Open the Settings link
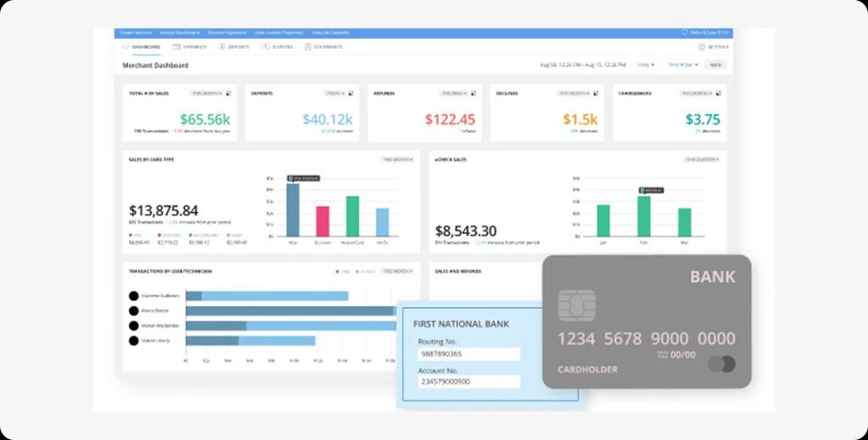The height and width of the screenshot is (440, 868). (x=714, y=47)
